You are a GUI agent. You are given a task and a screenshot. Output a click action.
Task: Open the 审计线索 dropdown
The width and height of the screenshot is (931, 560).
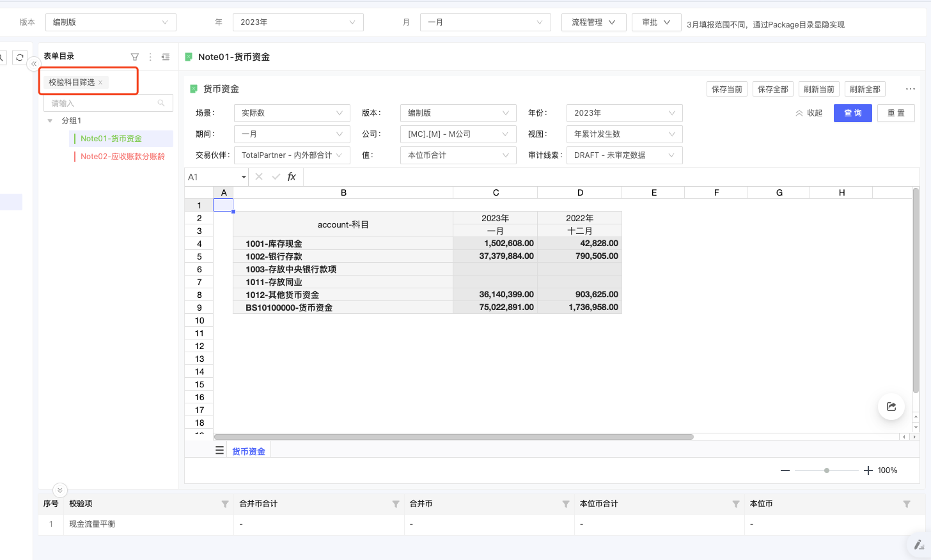click(x=624, y=155)
